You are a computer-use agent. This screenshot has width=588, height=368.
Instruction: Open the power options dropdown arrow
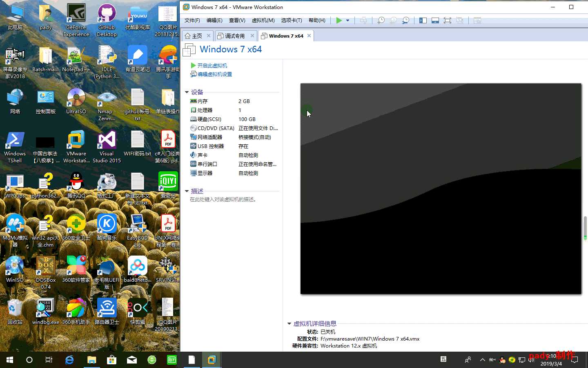coord(348,20)
